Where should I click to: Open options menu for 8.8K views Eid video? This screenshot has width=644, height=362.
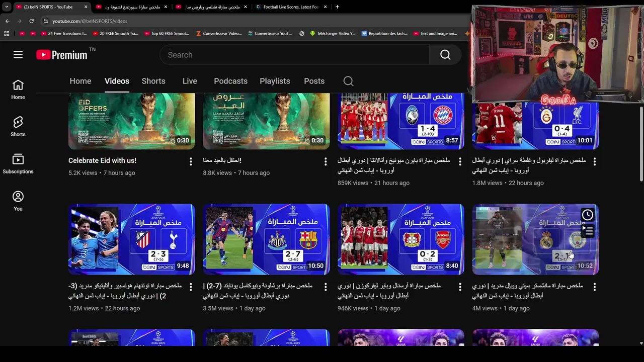(x=326, y=161)
